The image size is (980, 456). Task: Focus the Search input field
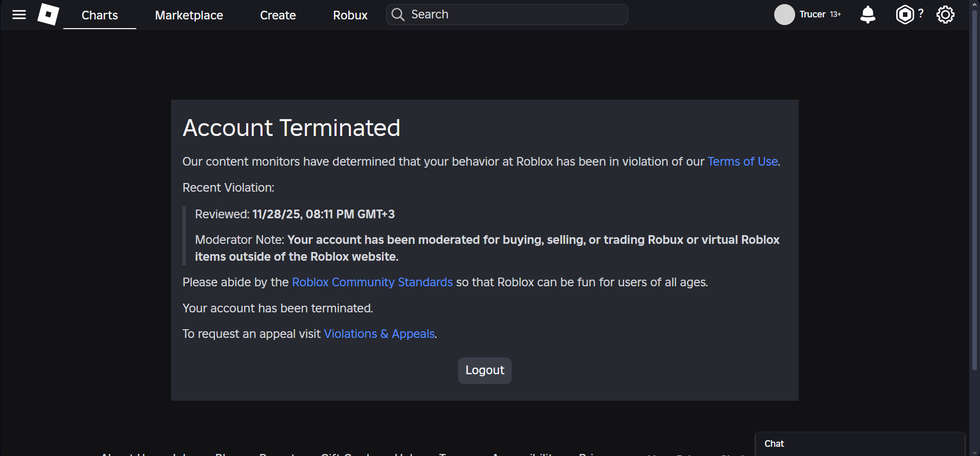tap(507, 14)
